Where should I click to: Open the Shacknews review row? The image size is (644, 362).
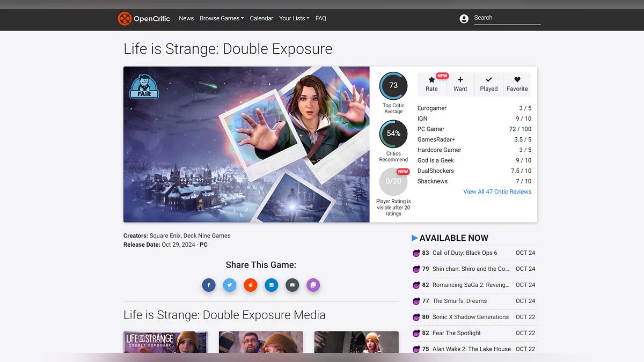(x=474, y=181)
